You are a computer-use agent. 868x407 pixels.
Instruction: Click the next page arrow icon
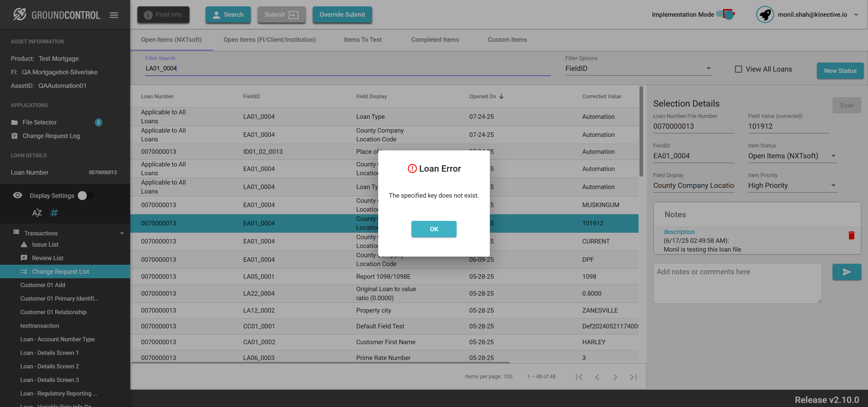615,377
